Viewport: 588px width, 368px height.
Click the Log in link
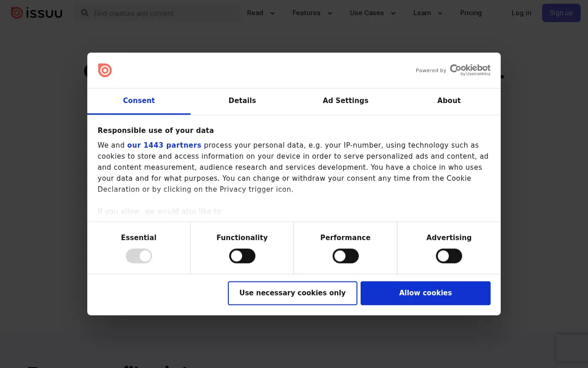[x=521, y=13]
